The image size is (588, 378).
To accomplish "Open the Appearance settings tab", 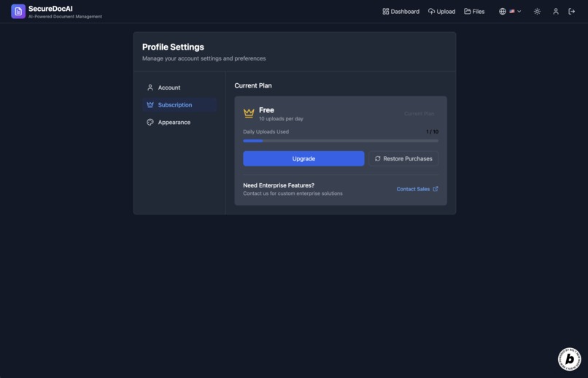I will [x=179, y=123].
